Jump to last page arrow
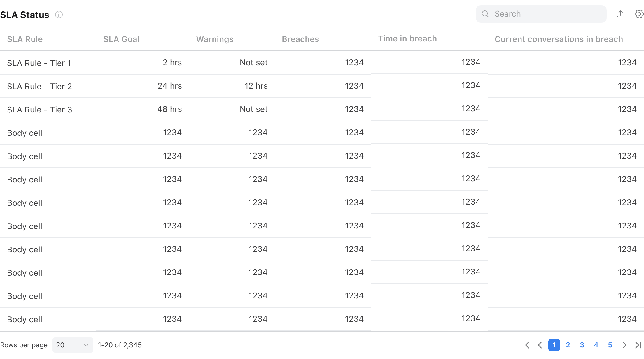The image size is (644, 359). tap(638, 345)
